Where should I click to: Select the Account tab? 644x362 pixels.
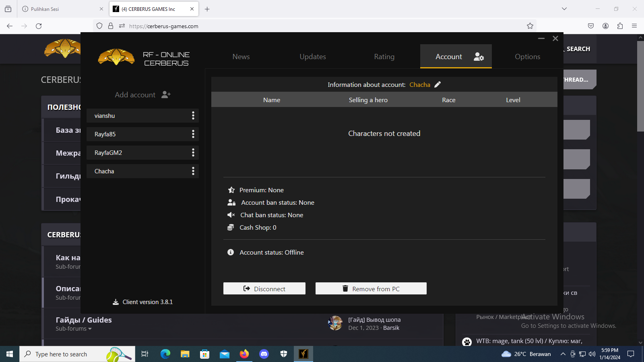456,56
